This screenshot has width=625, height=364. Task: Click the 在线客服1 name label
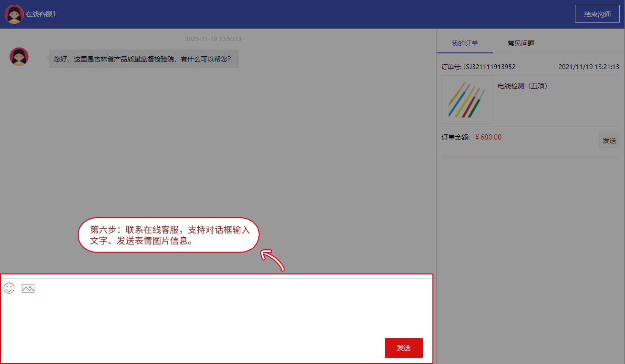coord(41,14)
